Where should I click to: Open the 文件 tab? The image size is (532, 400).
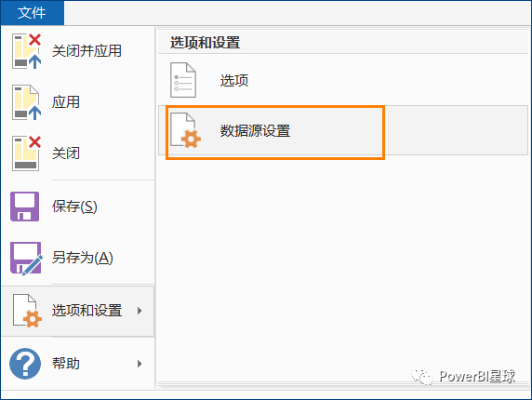point(33,13)
